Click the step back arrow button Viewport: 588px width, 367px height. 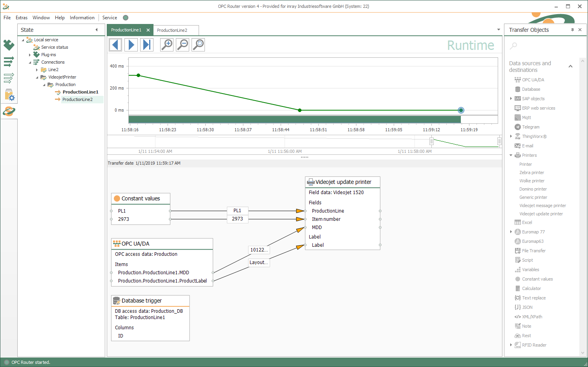coord(115,45)
